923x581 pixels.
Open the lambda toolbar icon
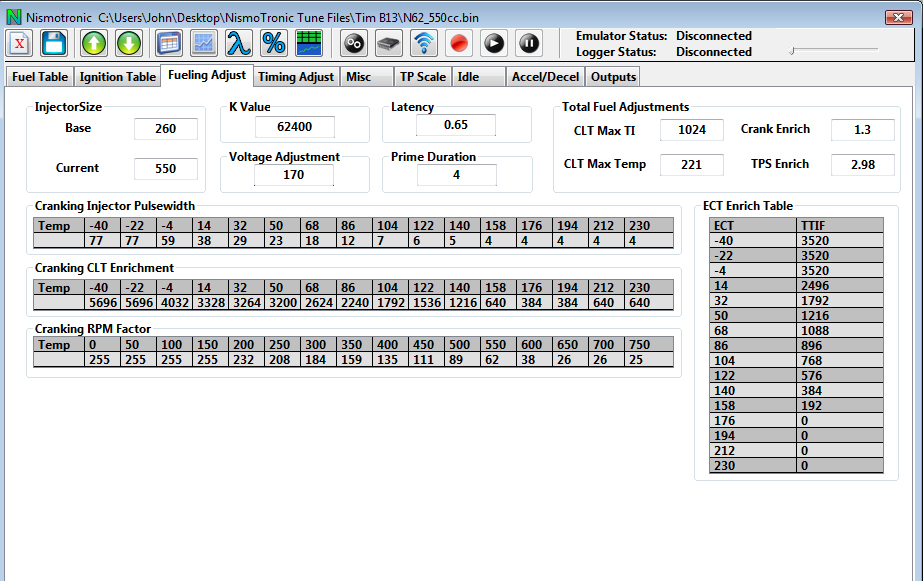click(x=238, y=44)
